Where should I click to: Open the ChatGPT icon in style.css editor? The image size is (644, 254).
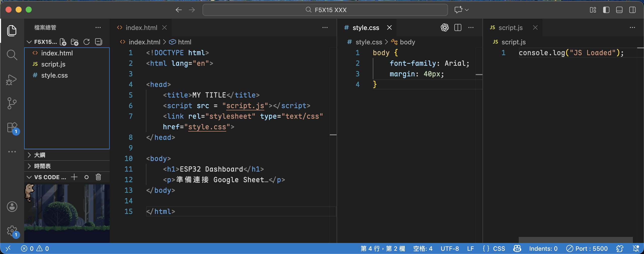[x=445, y=27]
